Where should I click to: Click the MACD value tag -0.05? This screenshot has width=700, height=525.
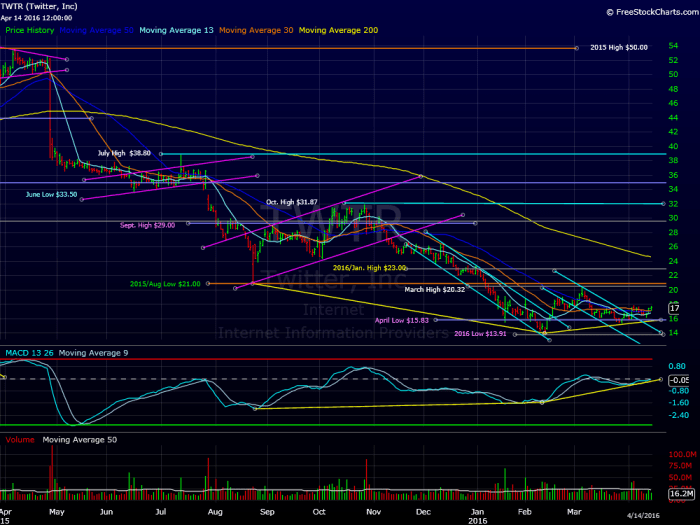click(x=679, y=380)
